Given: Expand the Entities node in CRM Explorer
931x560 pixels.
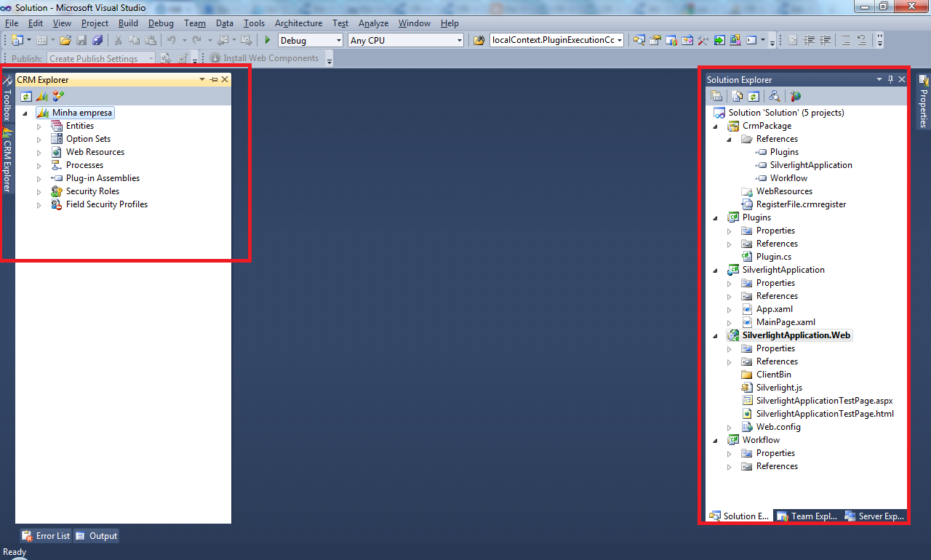Looking at the screenshot, I should [39, 127].
